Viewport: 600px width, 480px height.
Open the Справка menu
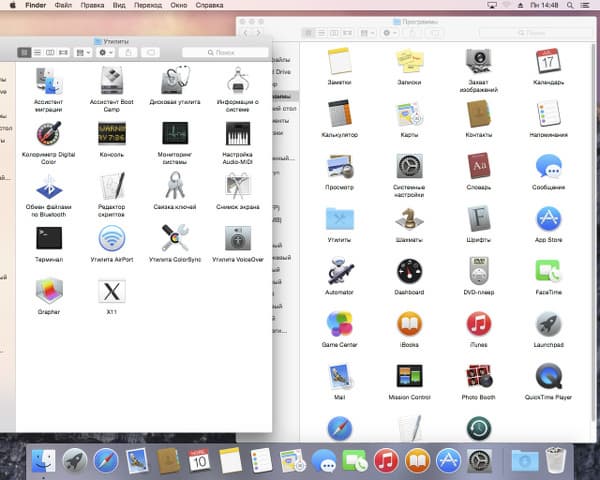tap(209, 5)
